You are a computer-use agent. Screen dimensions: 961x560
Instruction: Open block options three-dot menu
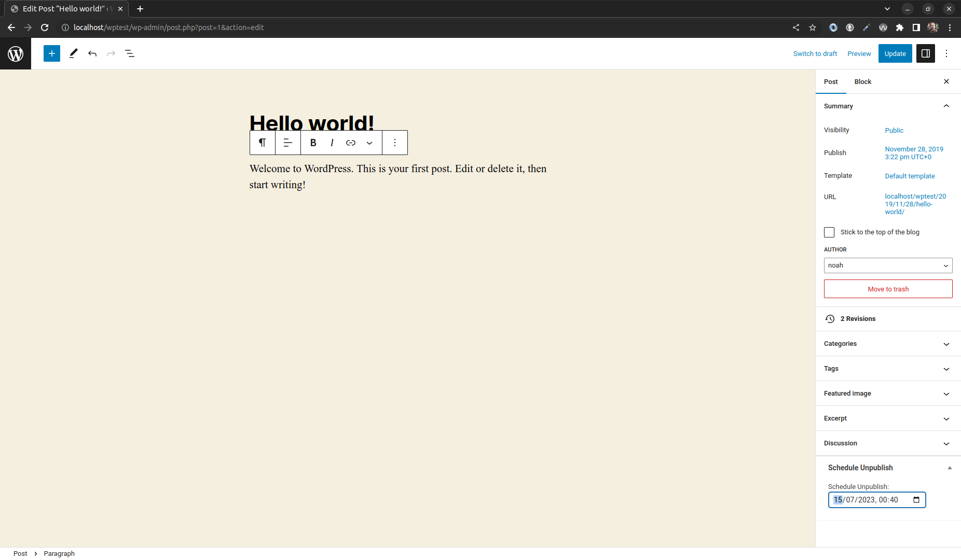(x=395, y=143)
